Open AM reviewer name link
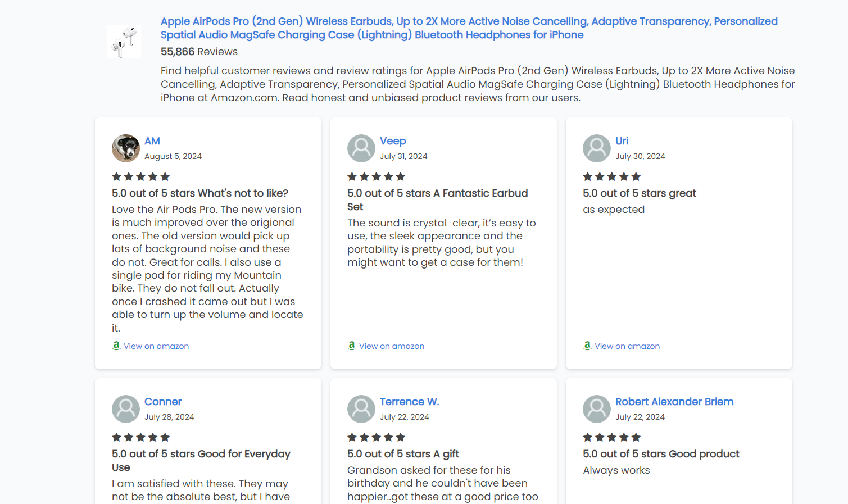Image resolution: width=848 pixels, height=504 pixels. pos(152,141)
